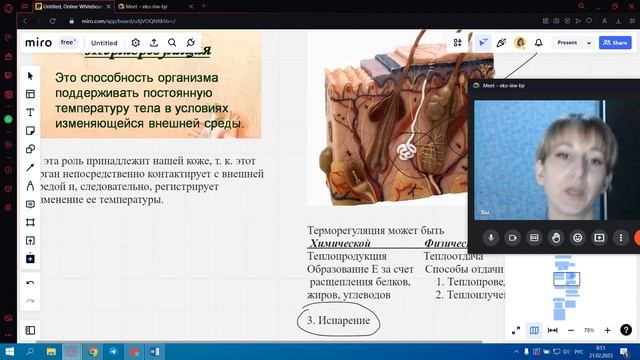The image size is (640, 360).
Task: Click the Share button
Action: click(x=615, y=42)
